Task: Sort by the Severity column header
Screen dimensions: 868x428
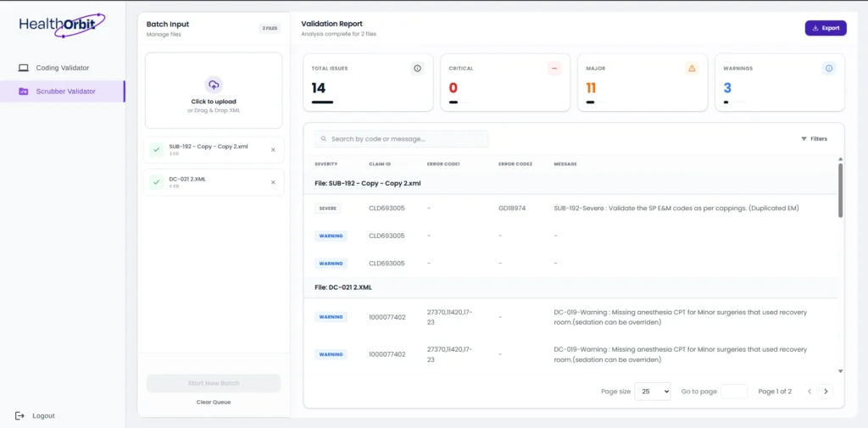Action: tap(326, 164)
